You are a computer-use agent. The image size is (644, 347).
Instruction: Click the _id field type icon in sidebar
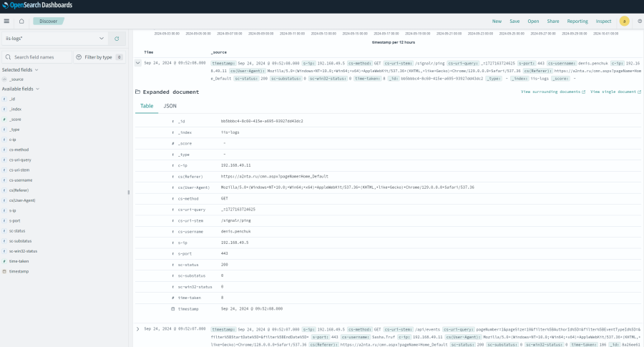[x=4, y=99]
